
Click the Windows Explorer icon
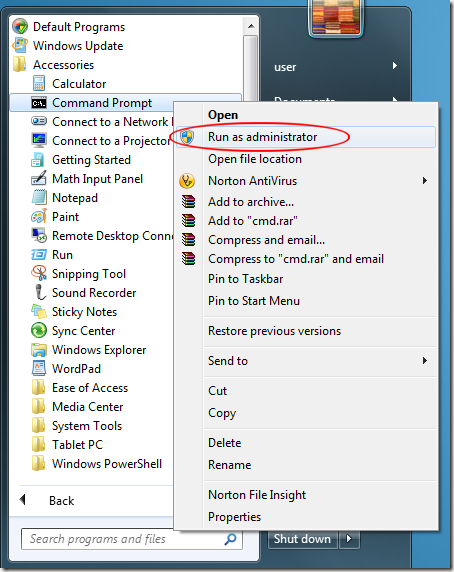point(39,350)
